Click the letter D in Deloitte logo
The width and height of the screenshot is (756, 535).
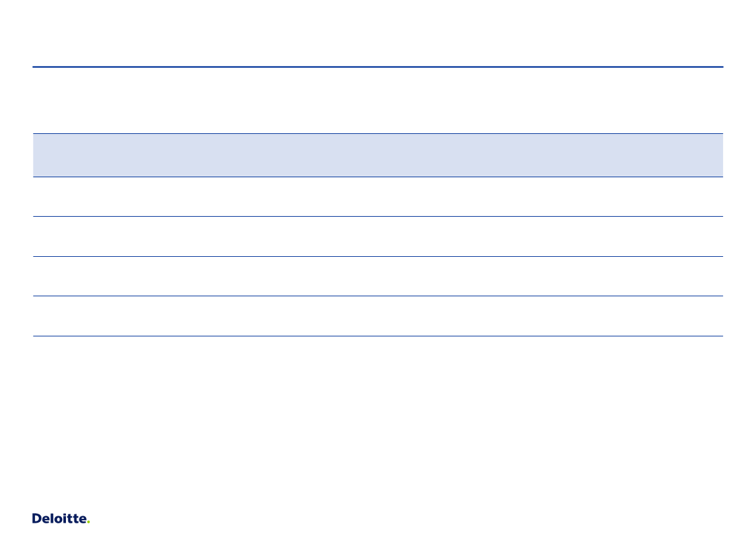pyautogui.click(x=37, y=519)
